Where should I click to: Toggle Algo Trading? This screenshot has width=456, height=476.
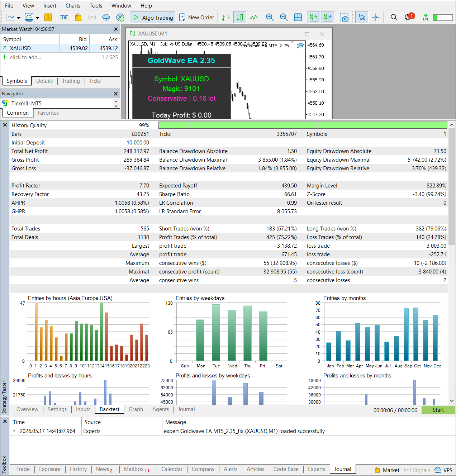click(x=153, y=17)
